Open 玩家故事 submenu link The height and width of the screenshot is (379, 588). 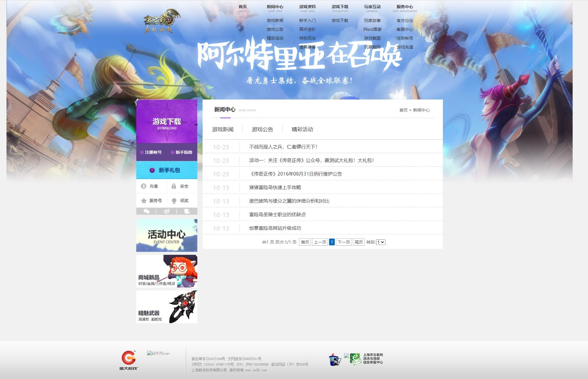point(372,21)
